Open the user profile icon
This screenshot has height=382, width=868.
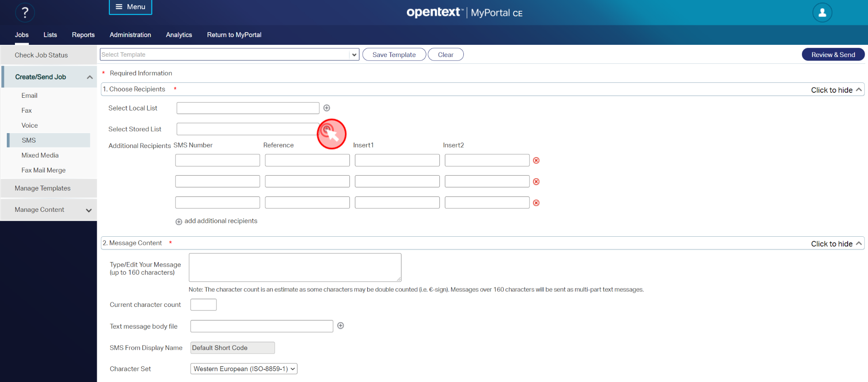point(822,13)
